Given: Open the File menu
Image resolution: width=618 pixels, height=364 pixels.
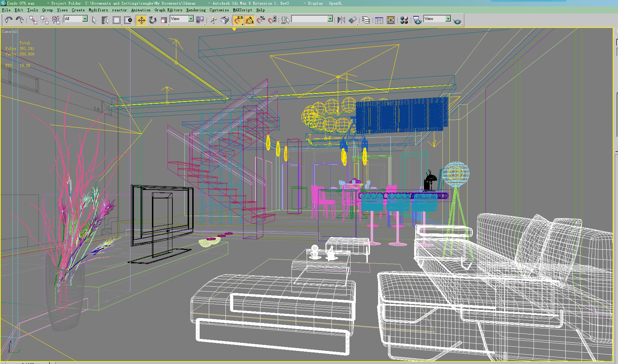Looking at the screenshot, I should click(6, 10).
